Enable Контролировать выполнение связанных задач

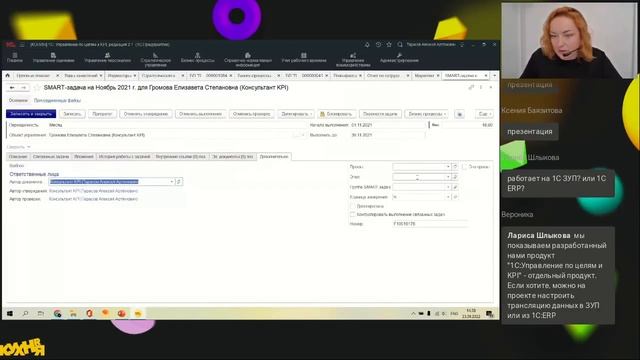pos(353,214)
